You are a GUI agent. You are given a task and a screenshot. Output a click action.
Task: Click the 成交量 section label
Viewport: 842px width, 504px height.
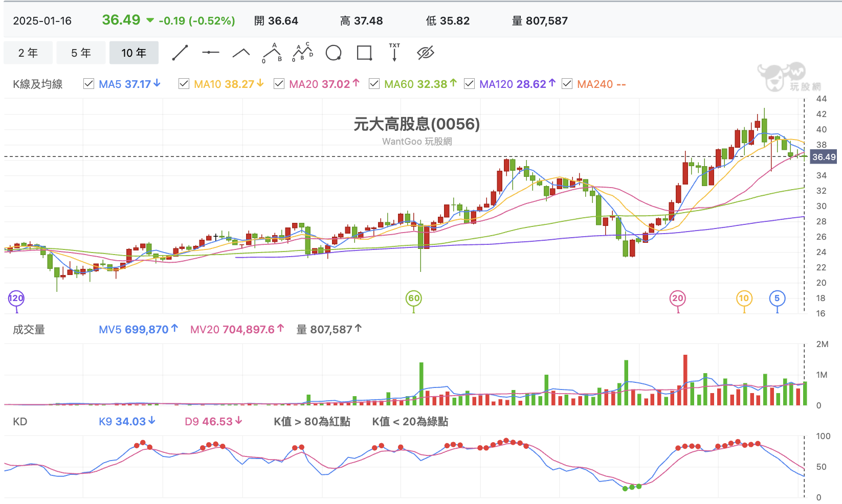point(29,330)
